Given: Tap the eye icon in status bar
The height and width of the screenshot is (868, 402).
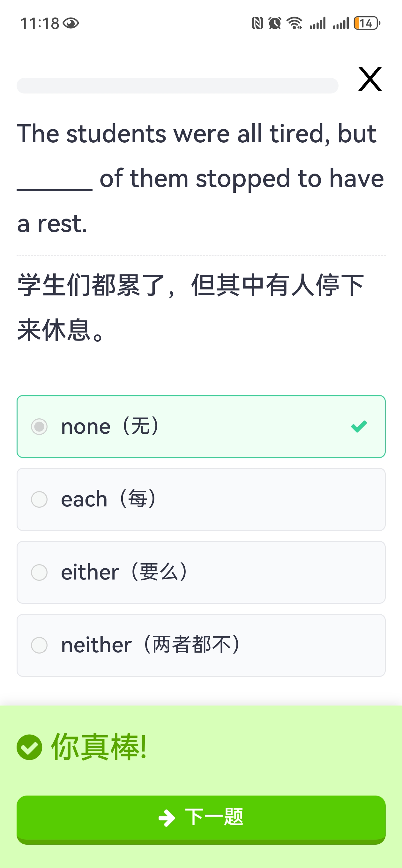Looking at the screenshot, I should [x=71, y=24].
